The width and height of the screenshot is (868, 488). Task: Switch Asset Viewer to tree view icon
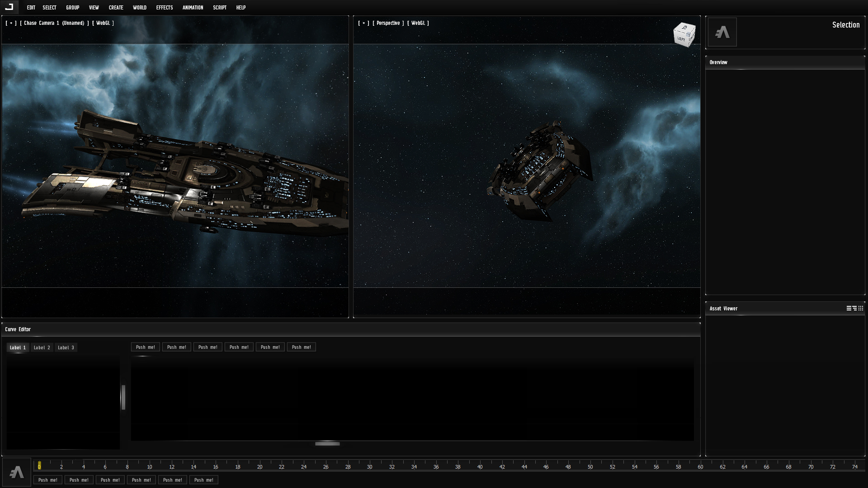click(855, 308)
